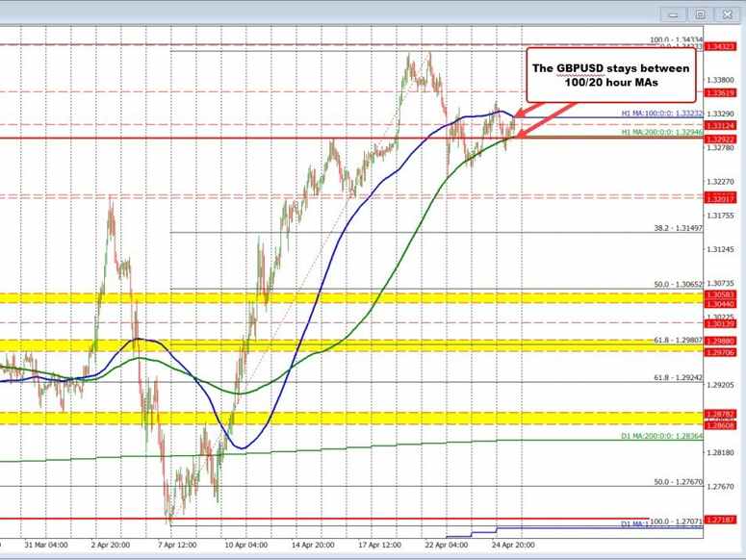Click the 1.28180 price axis value
Viewport: 746px width, 560px height.
tap(720, 452)
